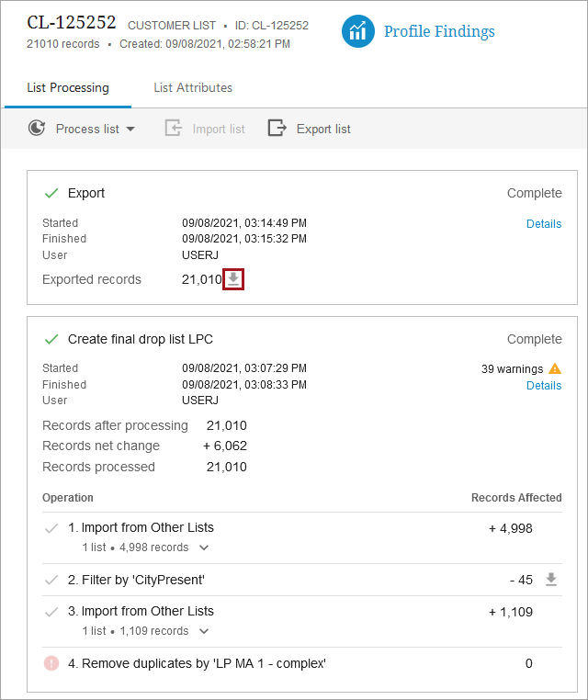Open Details link for Export

544,224
